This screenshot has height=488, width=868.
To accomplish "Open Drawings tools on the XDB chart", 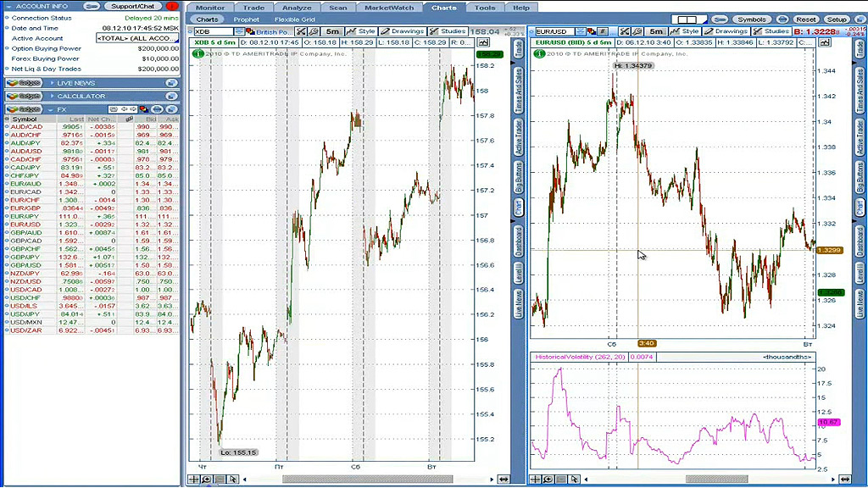I will [403, 31].
